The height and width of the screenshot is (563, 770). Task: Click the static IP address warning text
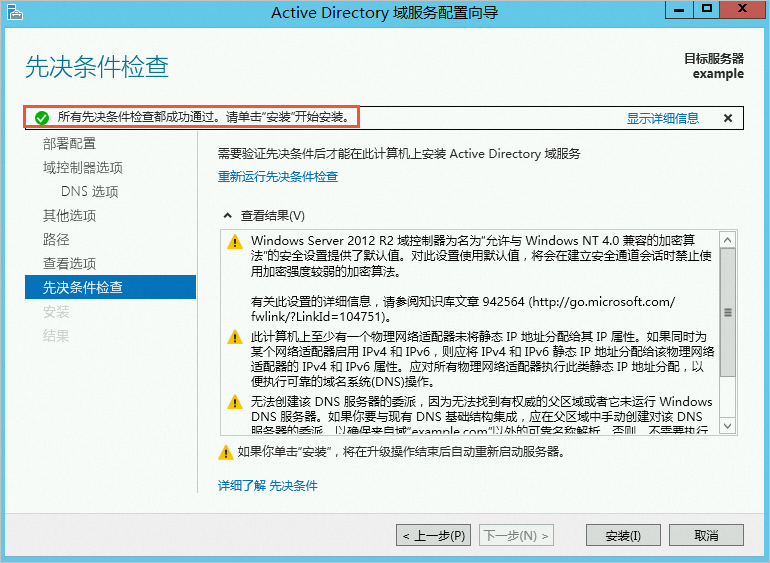(x=482, y=359)
